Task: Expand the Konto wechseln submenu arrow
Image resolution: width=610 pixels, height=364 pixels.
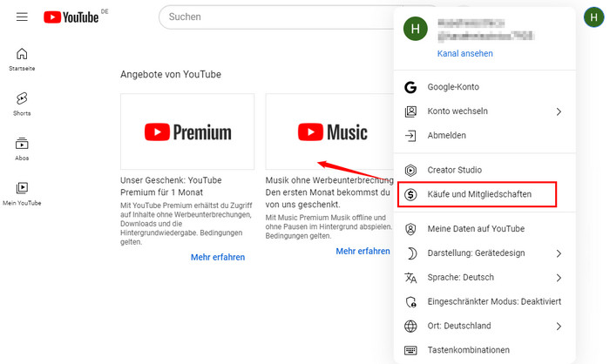Action: [x=559, y=111]
